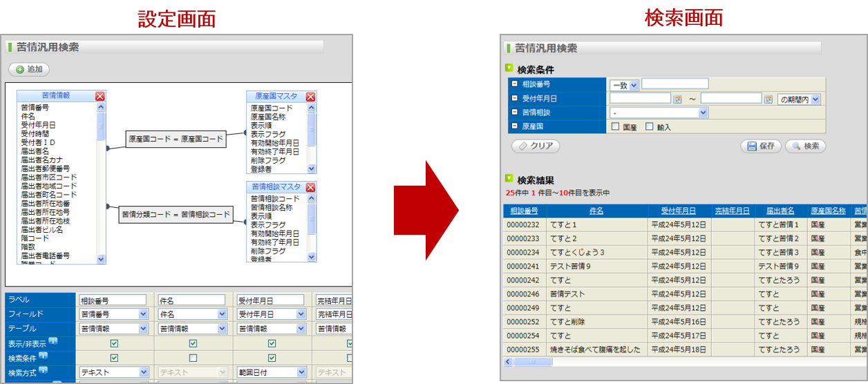
Task: Open calendar picker for 受付年月日 end date
Action: pyautogui.click(x=768, y=99)
